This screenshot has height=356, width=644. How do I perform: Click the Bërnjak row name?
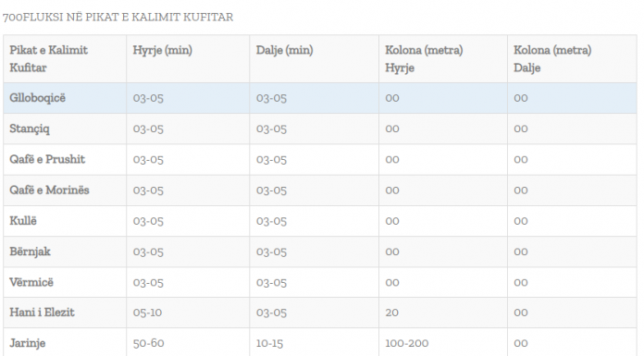click(30, 252)
